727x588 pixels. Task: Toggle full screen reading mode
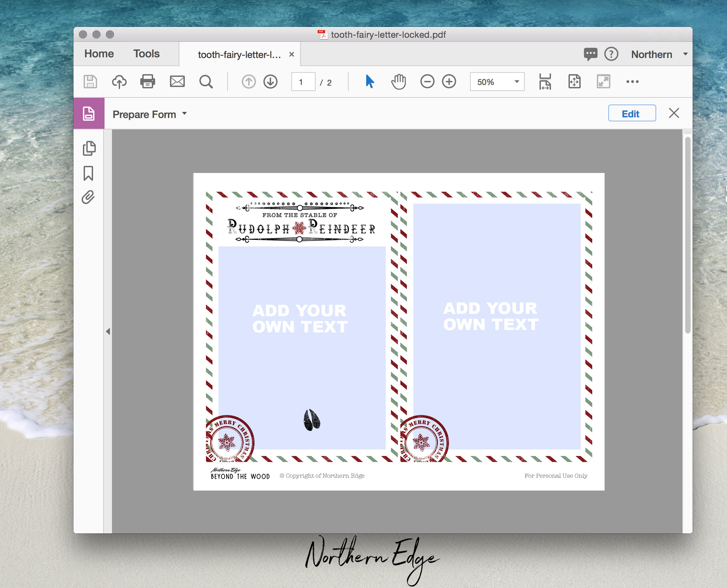[603, 81]
